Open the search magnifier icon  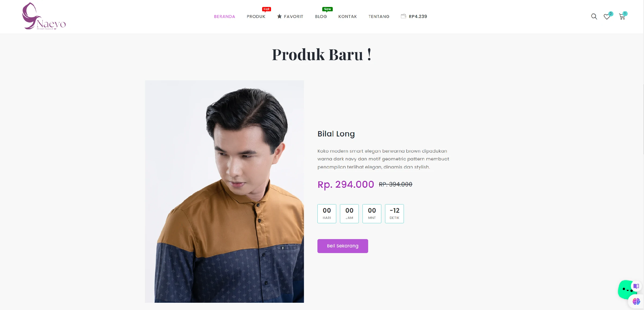click(x=594, y=17)
